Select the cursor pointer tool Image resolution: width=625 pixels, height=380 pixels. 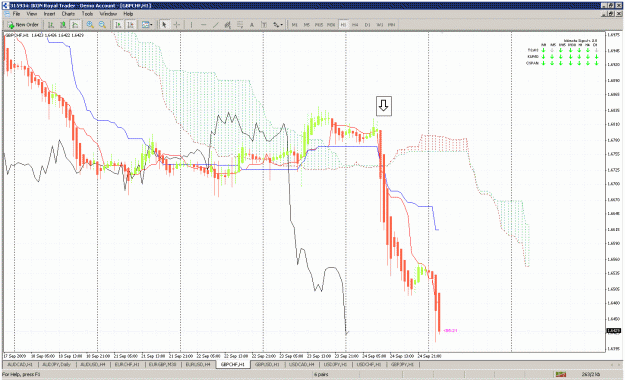pyautogui.click(x=164, y=25)
